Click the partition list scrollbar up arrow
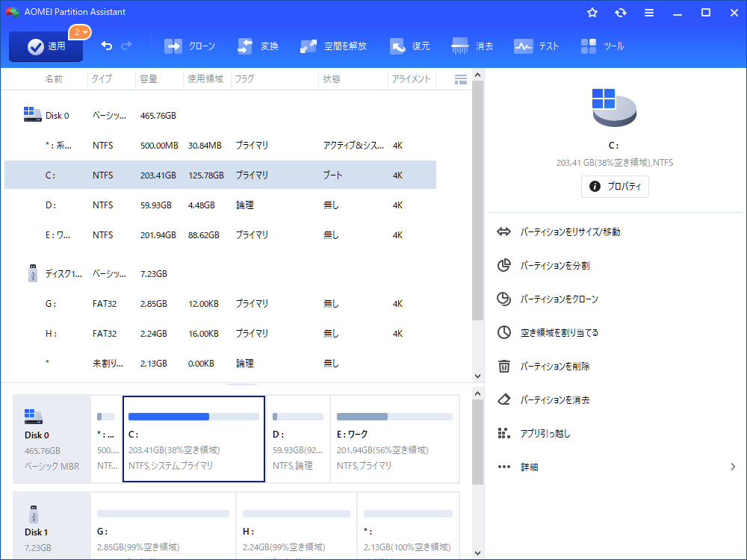747x560 pixels. coord(477,75)
